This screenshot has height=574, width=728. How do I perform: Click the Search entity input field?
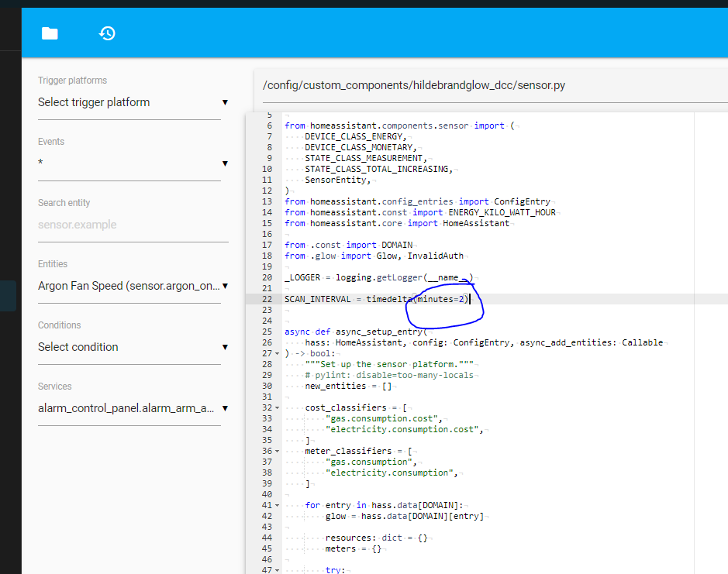[133, 225]
